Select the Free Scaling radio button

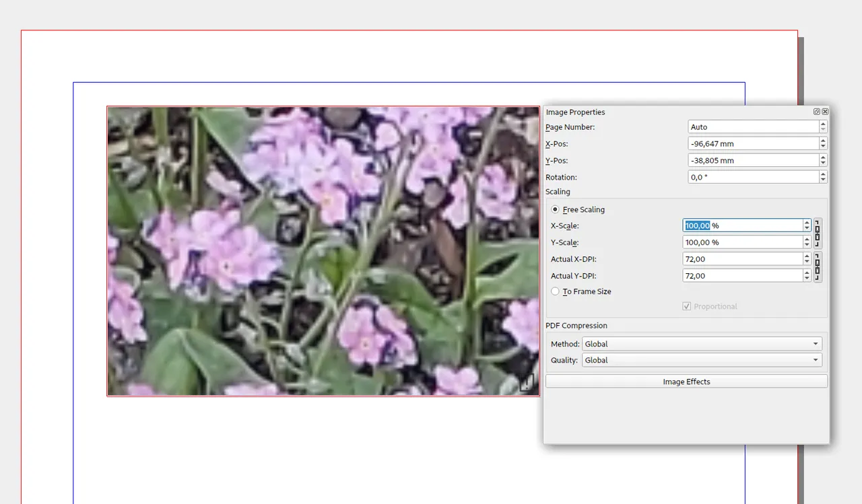point(555,209)
